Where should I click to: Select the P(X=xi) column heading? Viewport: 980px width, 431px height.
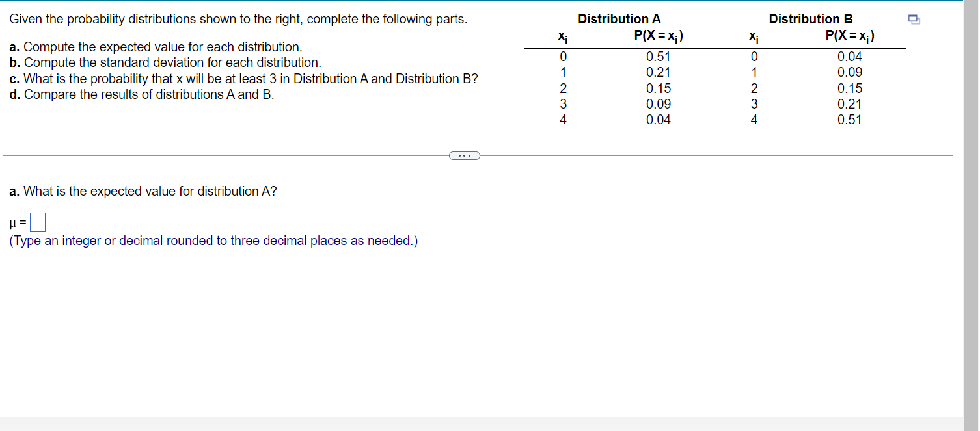click(x=659, y=37)
